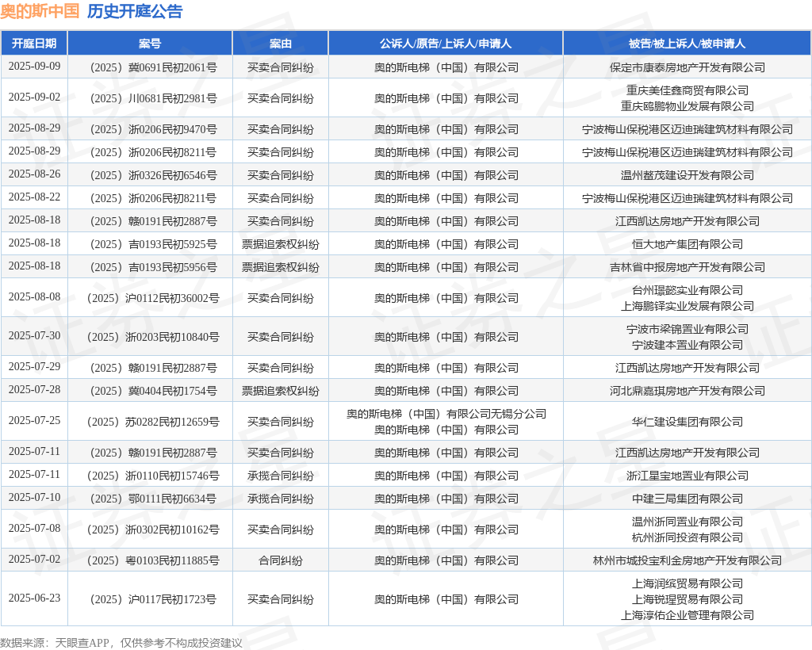812x650 pixels.
Task: Click defendant 宁波建本置业有限公司
Action: [x=688, y=345]
